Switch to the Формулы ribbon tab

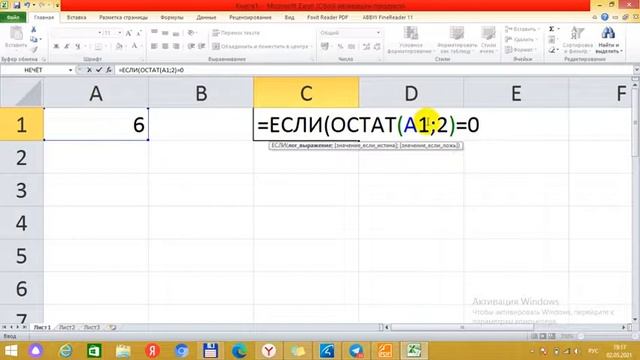tap(172, 18)
